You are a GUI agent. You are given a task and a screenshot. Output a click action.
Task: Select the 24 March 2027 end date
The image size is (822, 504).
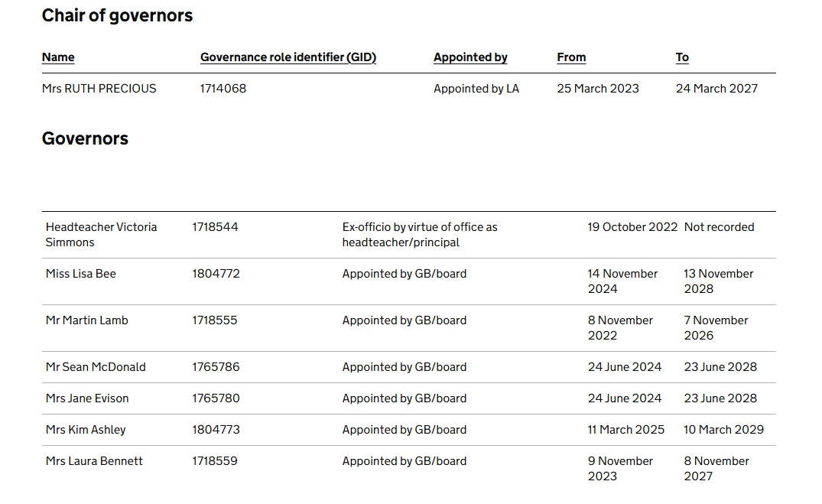716,89
